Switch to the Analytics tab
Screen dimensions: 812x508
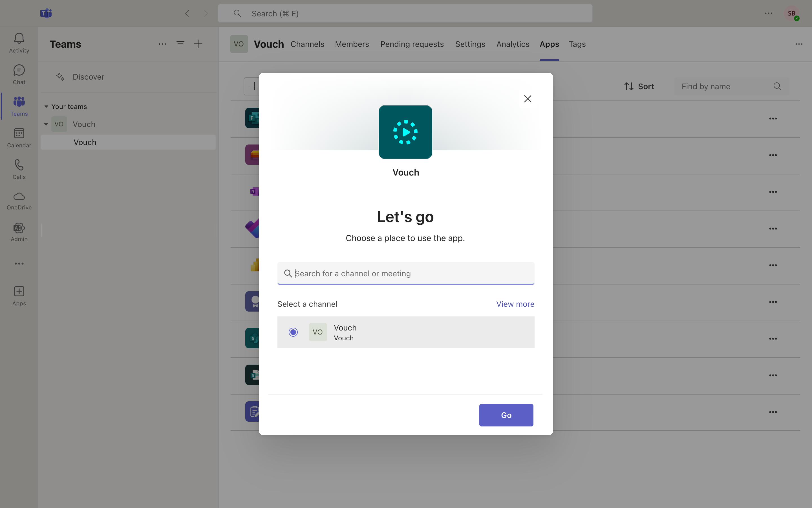pyautogui.click(x=513, y=44)
